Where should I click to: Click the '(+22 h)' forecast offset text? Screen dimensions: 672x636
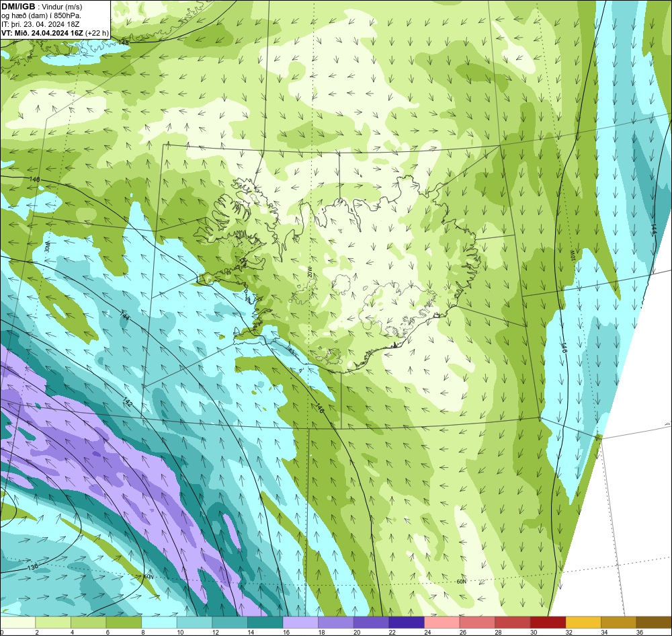tap(97, 33)
